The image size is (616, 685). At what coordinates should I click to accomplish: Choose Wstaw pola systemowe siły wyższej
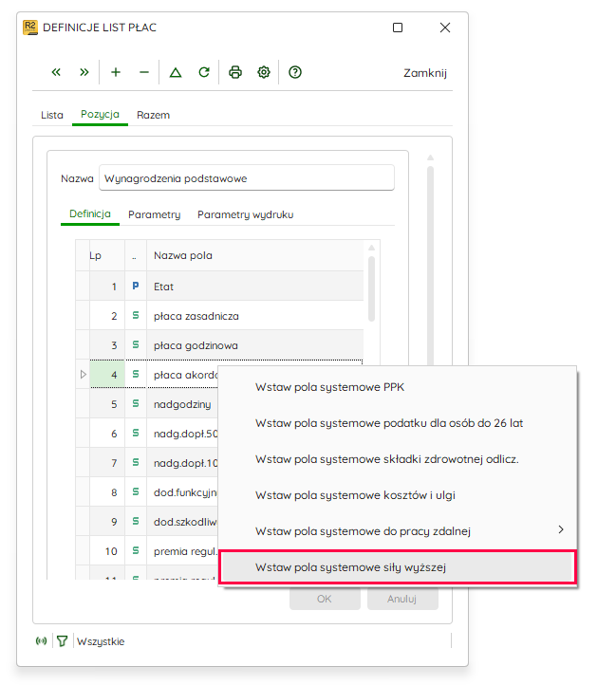tap(398, 567)
